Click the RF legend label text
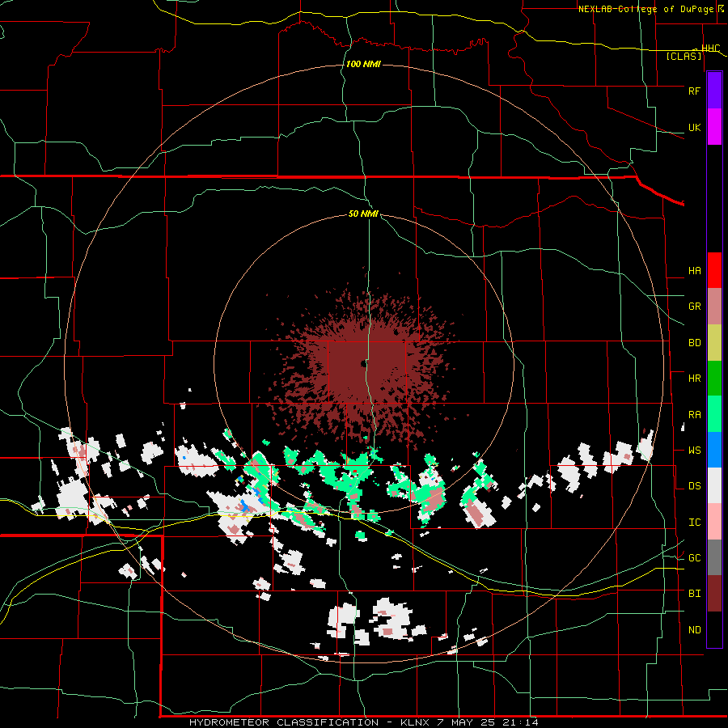Image resolution: width=728 pixels, height=728 pixels. click(695, 91)
